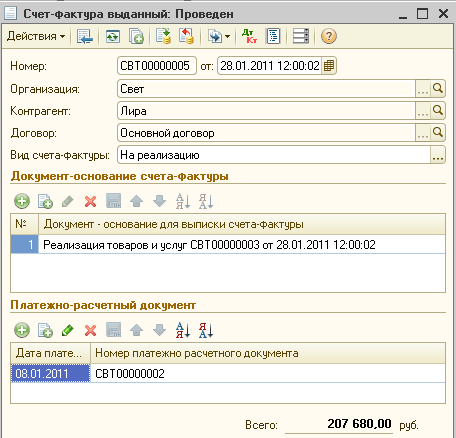Click the Контрагент field with Лира
The image size is (456, 438).
tap(266, 111)
